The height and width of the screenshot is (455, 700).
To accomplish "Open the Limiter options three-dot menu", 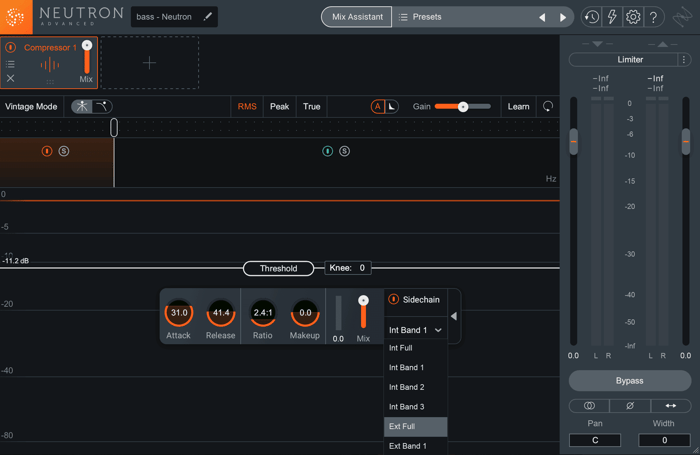I will [683, 59].
